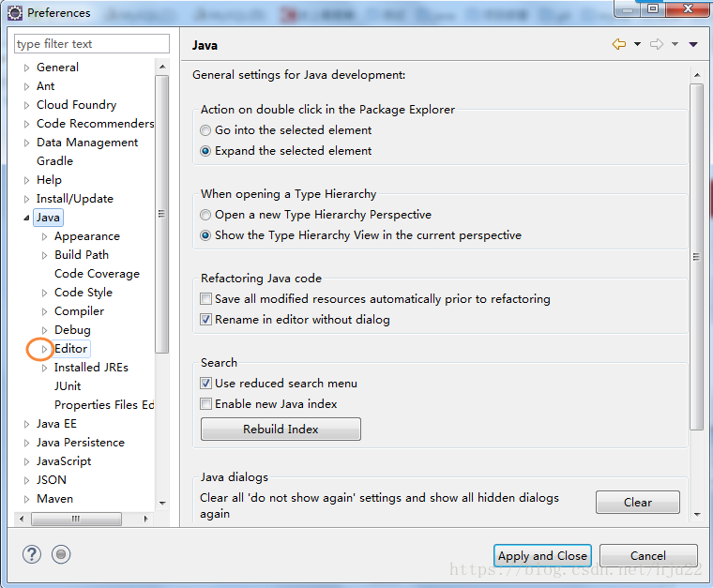The height and width of the screenshot is (588, 713).
Task: Click the Java page vertical scrollbar
Action: 696,257
